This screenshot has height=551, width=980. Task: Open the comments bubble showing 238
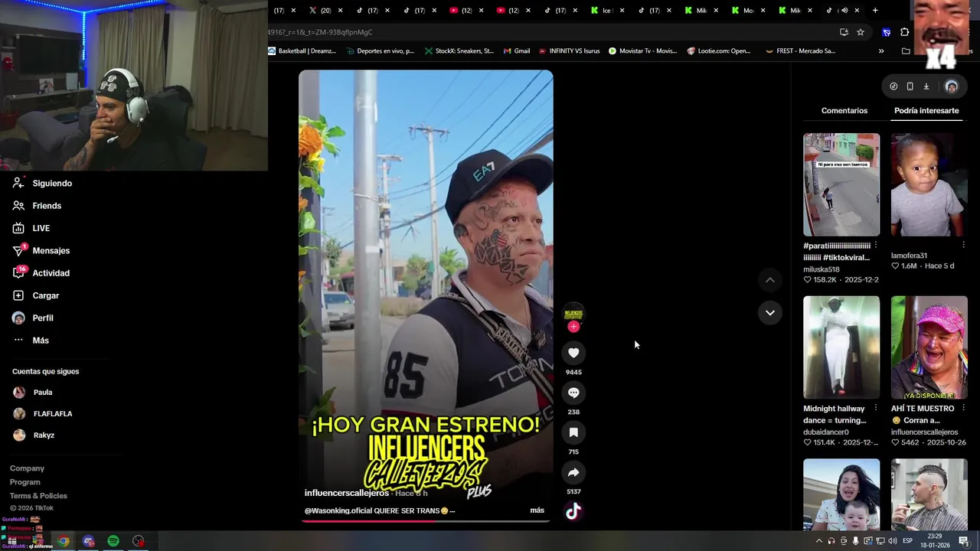[x=573, y=393]
